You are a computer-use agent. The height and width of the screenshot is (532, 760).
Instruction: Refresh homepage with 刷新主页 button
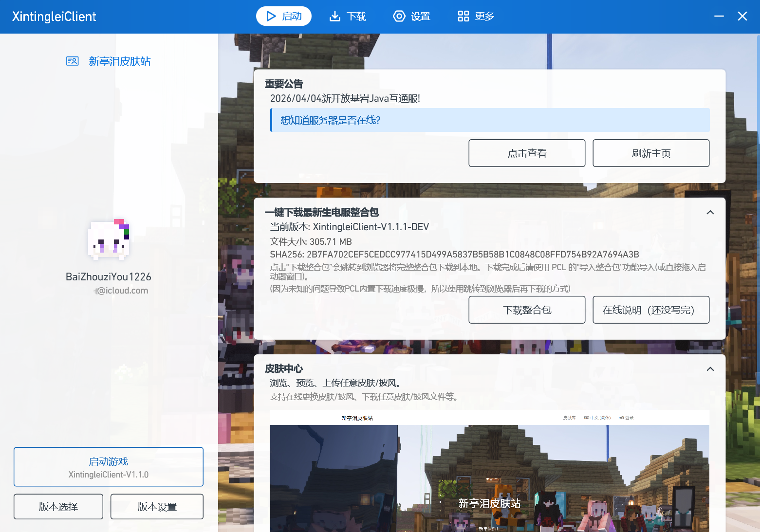(651, 153)
